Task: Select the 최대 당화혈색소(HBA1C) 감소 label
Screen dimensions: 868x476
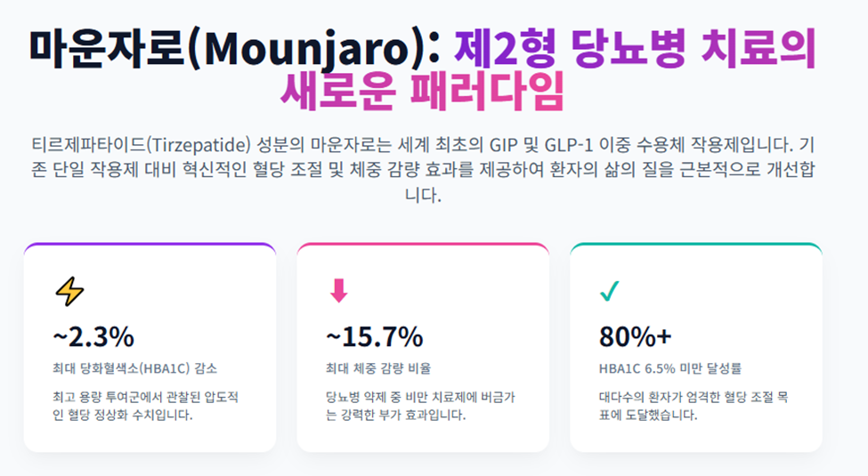Action: point(134,367)
